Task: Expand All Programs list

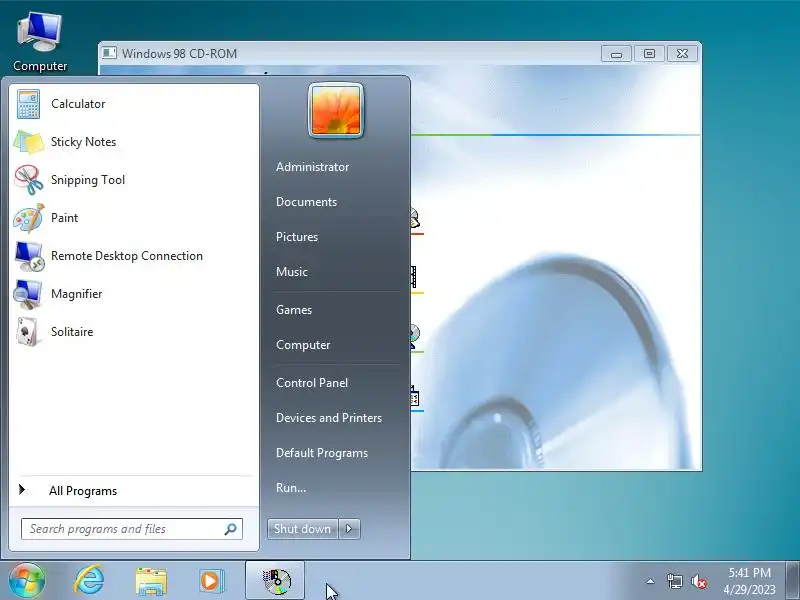Action: click(134, 491)
